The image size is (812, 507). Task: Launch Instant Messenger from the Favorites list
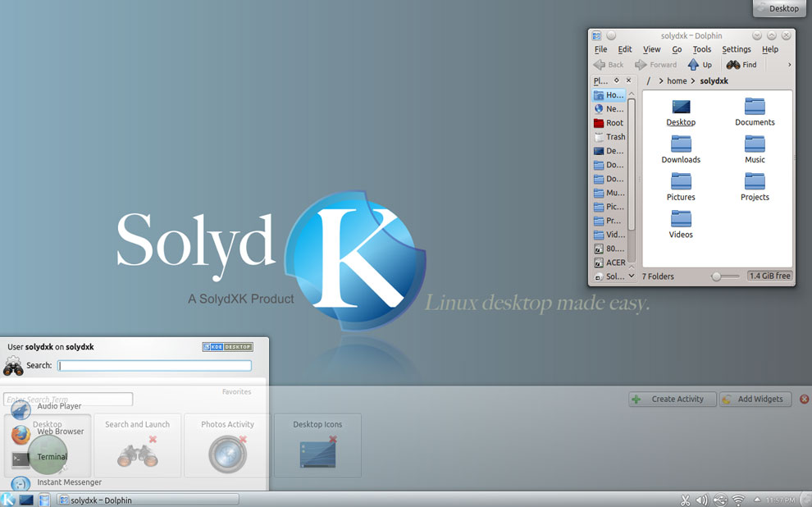pyautogui.click(x=56, y=482)
